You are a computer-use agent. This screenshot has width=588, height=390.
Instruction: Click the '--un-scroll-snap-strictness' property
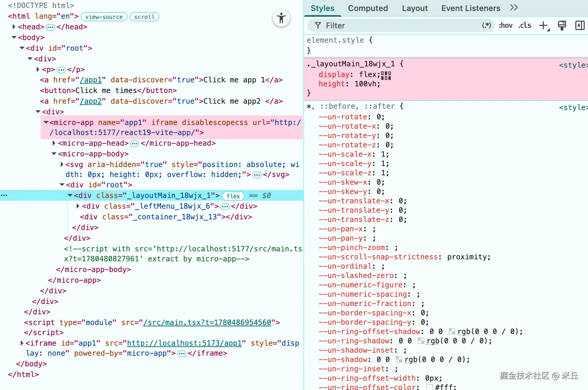pos(378,257)
